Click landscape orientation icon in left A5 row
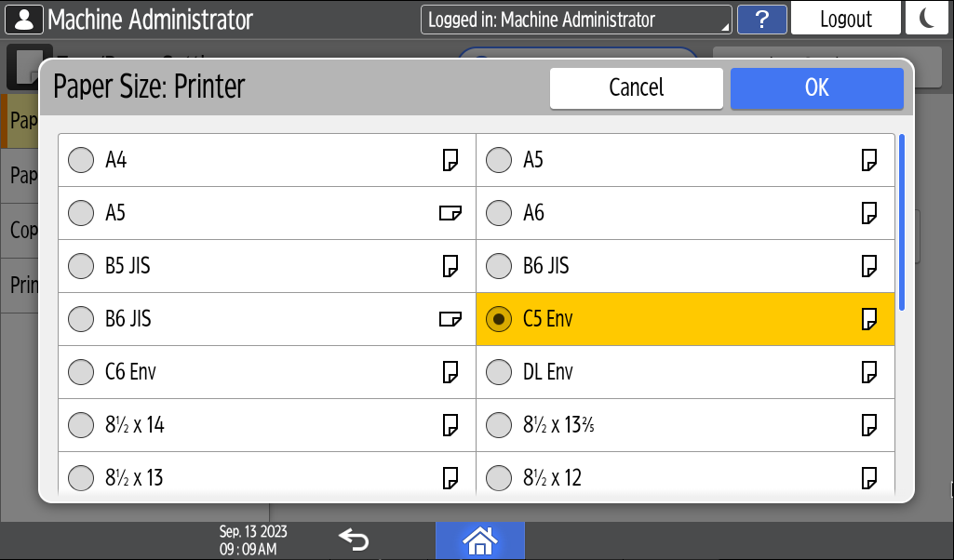 (x=450, y=213)
